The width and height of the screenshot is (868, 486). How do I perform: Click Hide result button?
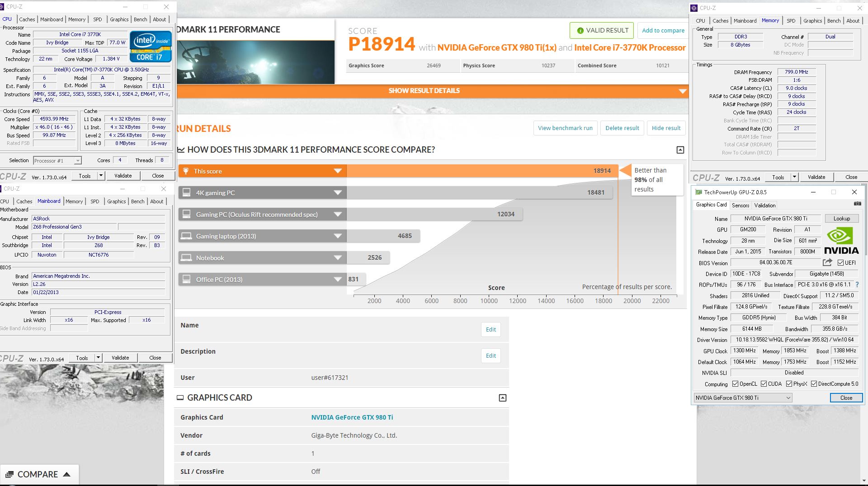click(666, 128)
